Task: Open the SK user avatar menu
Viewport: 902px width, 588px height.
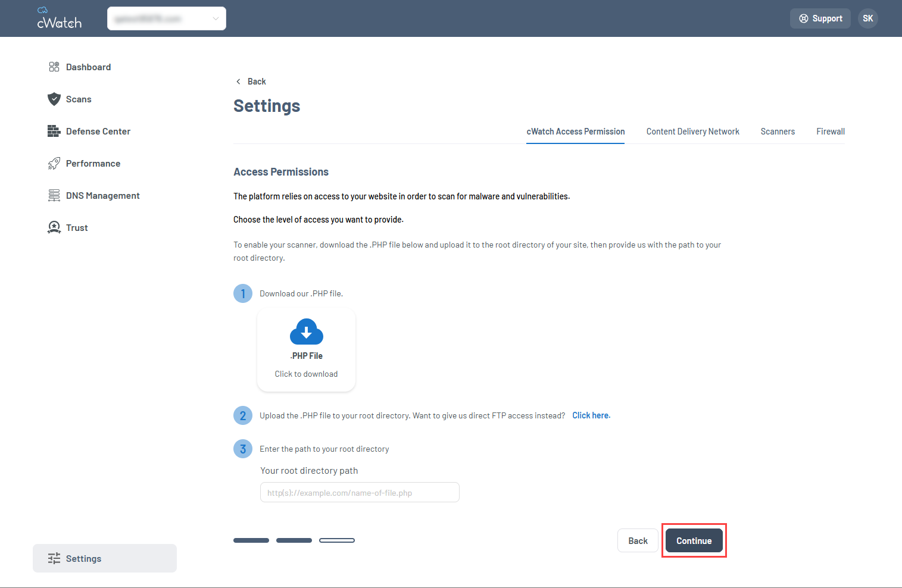Action: (868, 18)
